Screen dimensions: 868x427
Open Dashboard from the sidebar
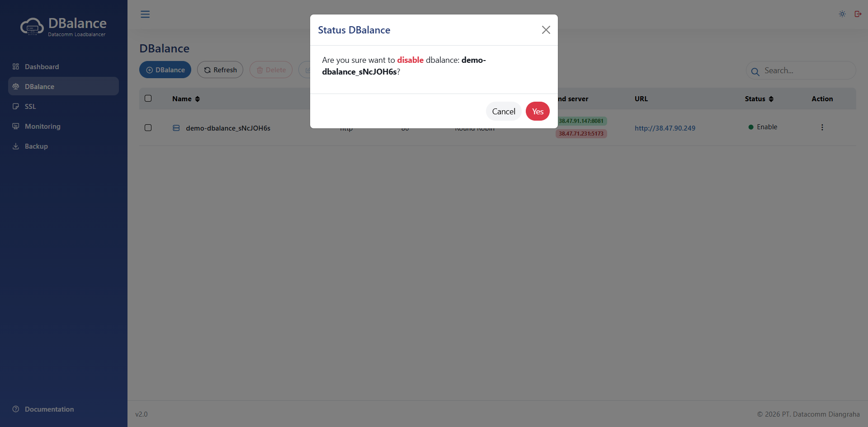(42, 67)
